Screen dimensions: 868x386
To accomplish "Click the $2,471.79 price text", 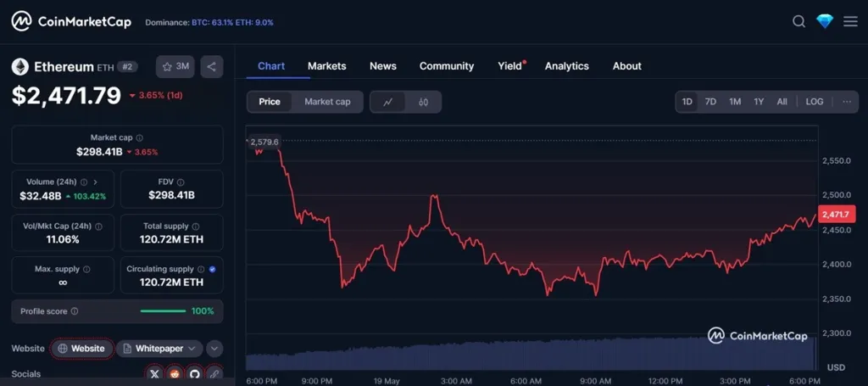I will pyautogui.click(x=66, y=95).
